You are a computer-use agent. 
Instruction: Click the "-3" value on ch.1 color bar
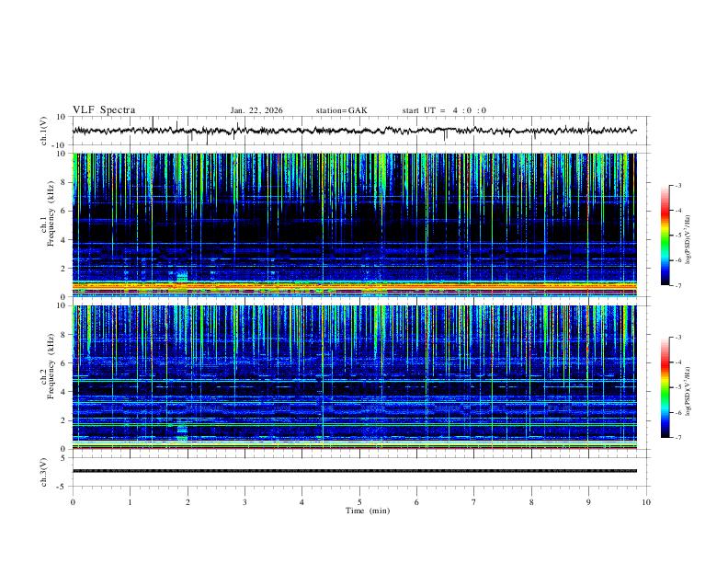coord(678,186)
